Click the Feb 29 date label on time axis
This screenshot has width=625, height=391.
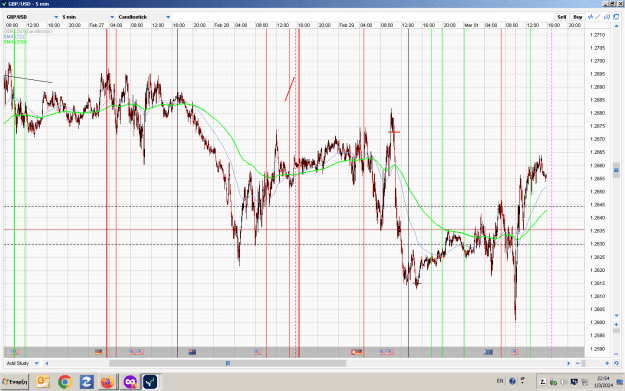click(x=347, y=25)
